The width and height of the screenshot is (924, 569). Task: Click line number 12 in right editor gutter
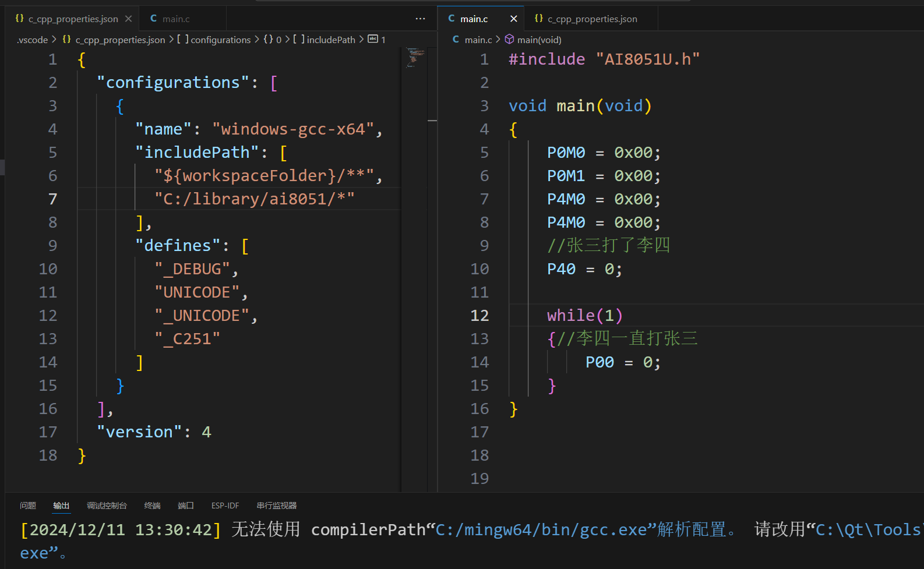tap(479, 316)
